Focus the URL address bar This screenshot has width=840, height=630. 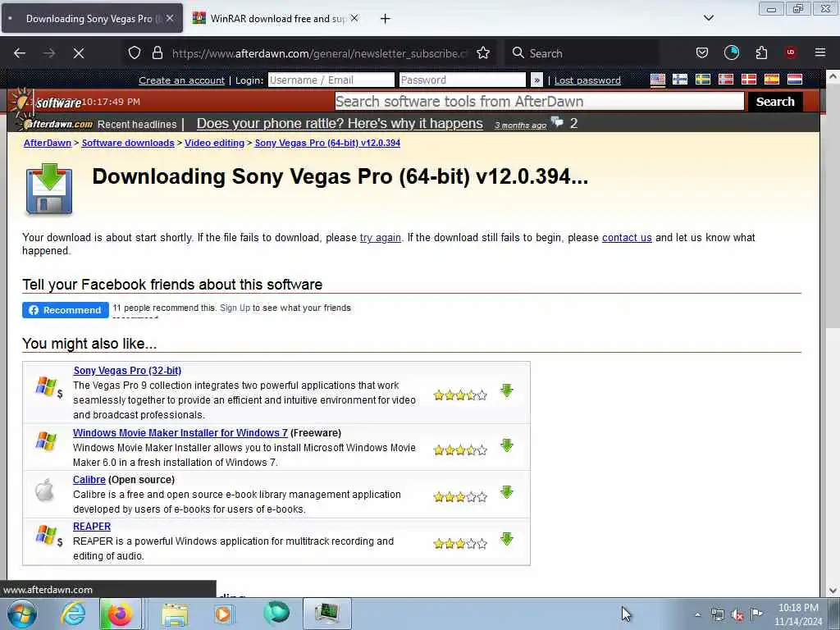click(320, 53)
